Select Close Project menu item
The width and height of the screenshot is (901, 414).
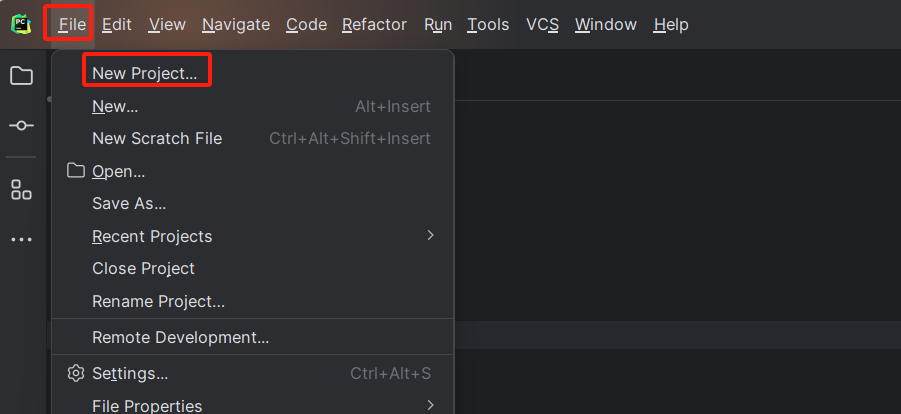pos(143,268)
